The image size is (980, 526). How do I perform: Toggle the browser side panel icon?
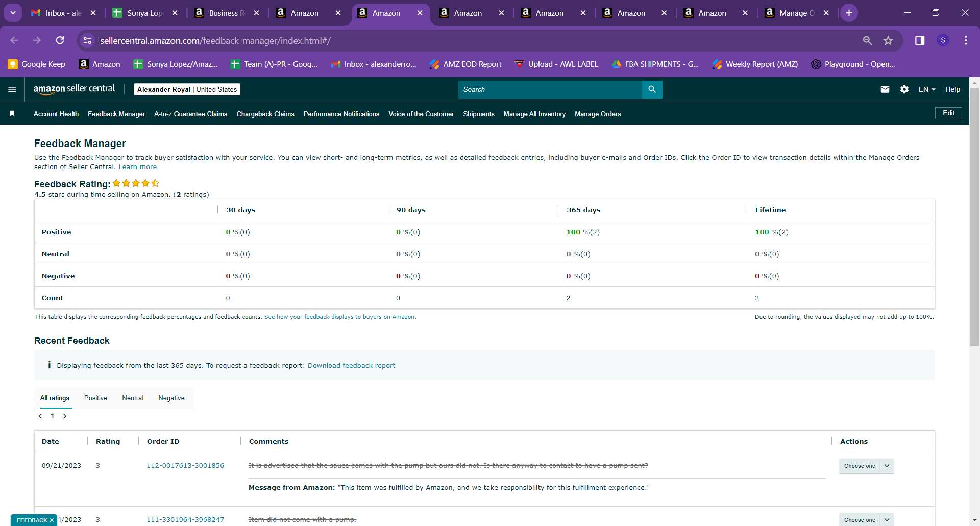pos(920,40)
